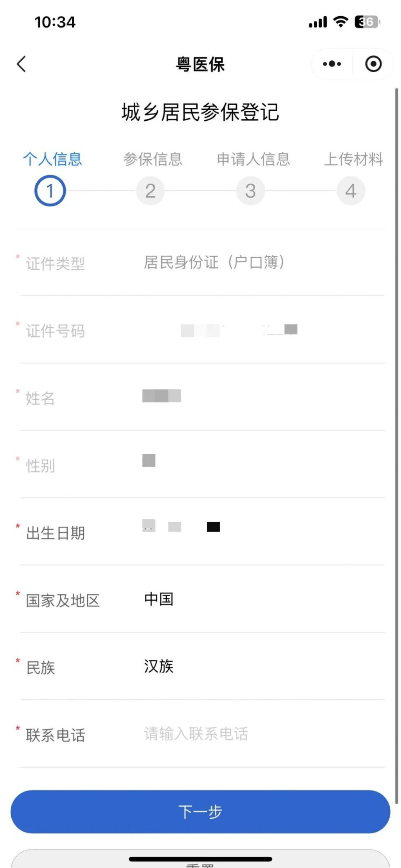Open the 民族 ethnicity picker showing 汉族

[x=158, y=667]
